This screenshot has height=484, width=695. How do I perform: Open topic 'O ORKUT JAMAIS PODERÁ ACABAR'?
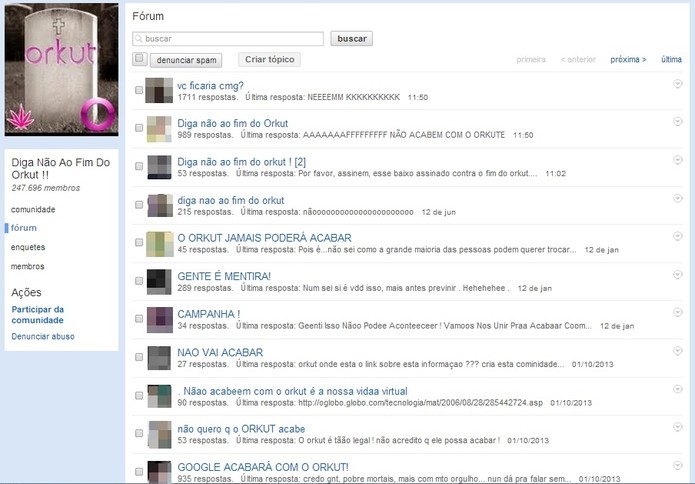265,238
